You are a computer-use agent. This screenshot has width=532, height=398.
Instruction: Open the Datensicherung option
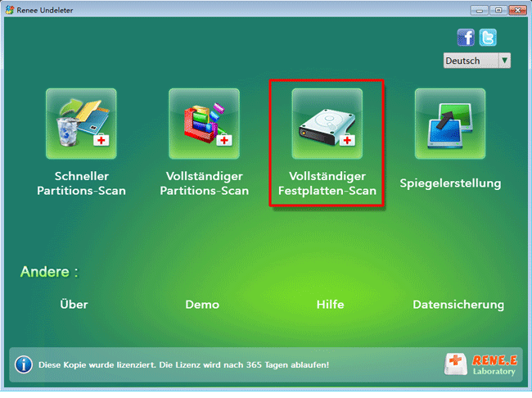(458, 305)
